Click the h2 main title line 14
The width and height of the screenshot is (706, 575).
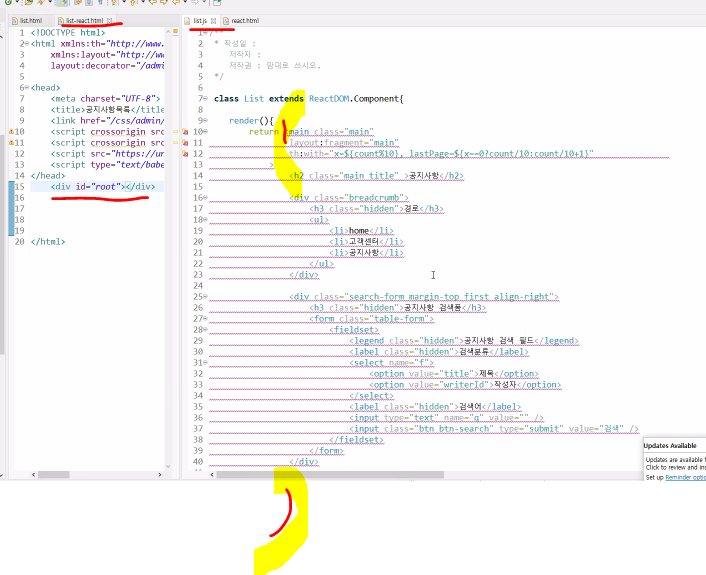(376, 176)
